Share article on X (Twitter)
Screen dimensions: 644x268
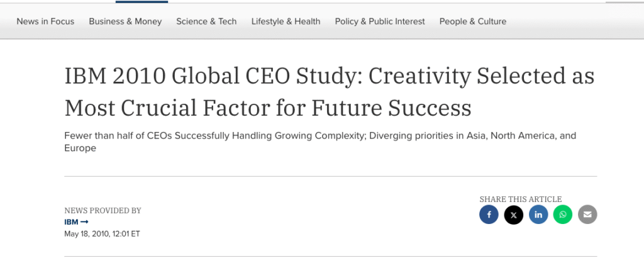point(513,215)
